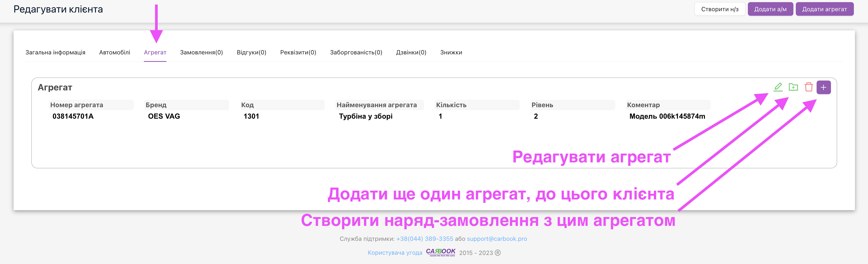Click the green folder-plus add aggregate icon

[793, 87]
